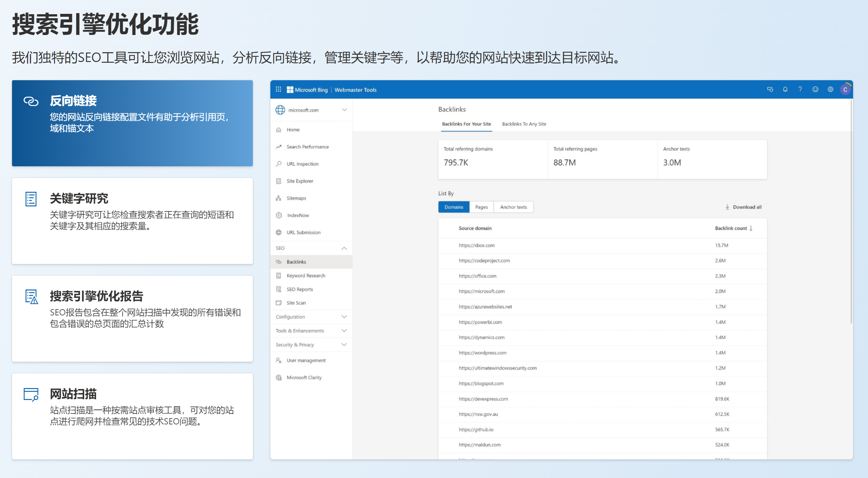Open the user account avatar C
868x478 pixels.
point(845,89)
